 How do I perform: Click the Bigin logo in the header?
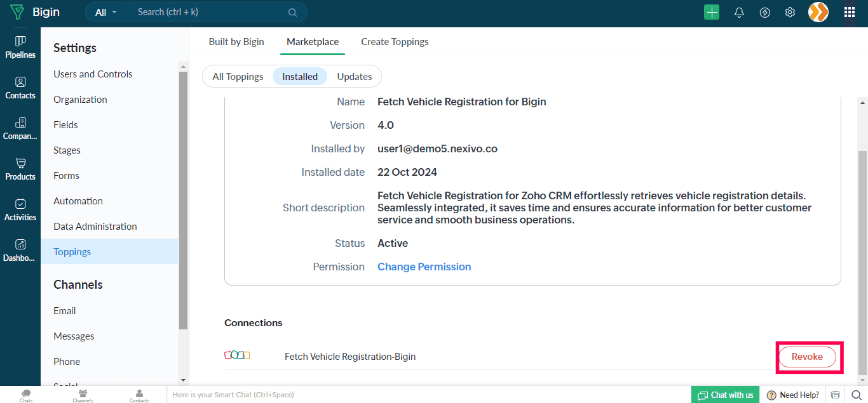tap(34, 12)
